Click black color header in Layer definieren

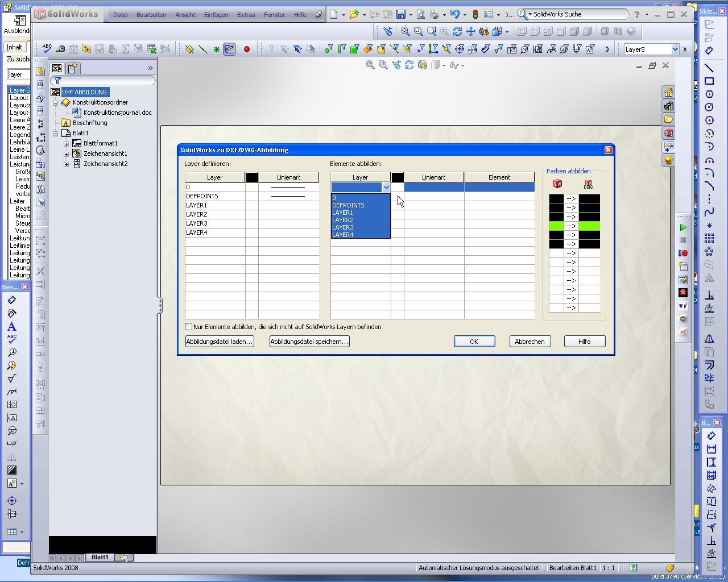[251, 178]
